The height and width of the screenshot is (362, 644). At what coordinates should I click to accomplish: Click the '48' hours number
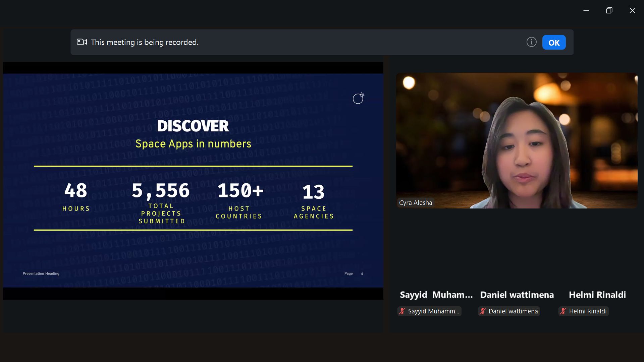(76, 190)
